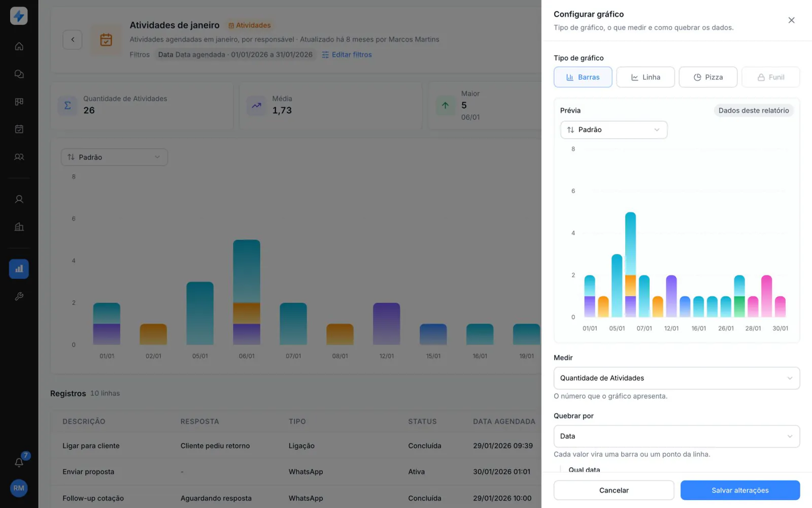Click the 'Atividades de janeiro' title
The width and height of the screenshot is (812, 508).
(x=175, y=25)
